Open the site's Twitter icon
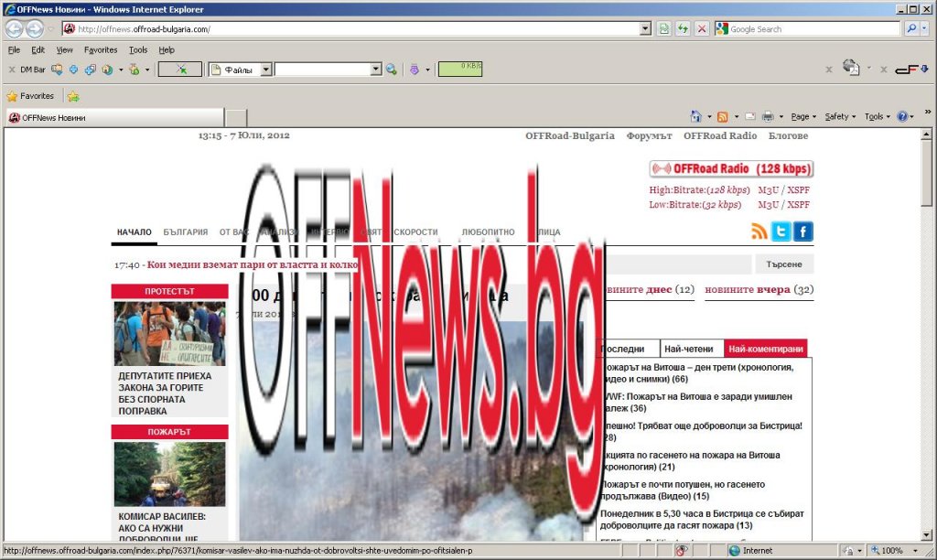 781,232
